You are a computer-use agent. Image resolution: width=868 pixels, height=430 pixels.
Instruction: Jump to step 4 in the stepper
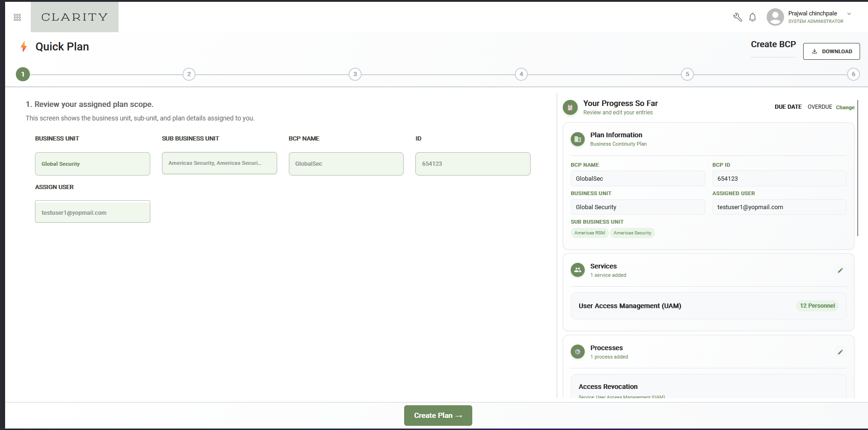521,74
